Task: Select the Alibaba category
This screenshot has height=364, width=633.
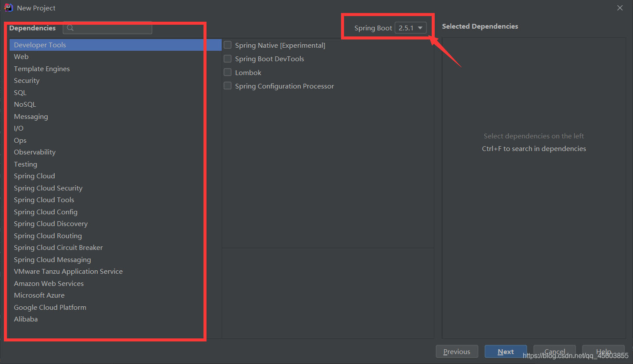Action: coord(115,319)
